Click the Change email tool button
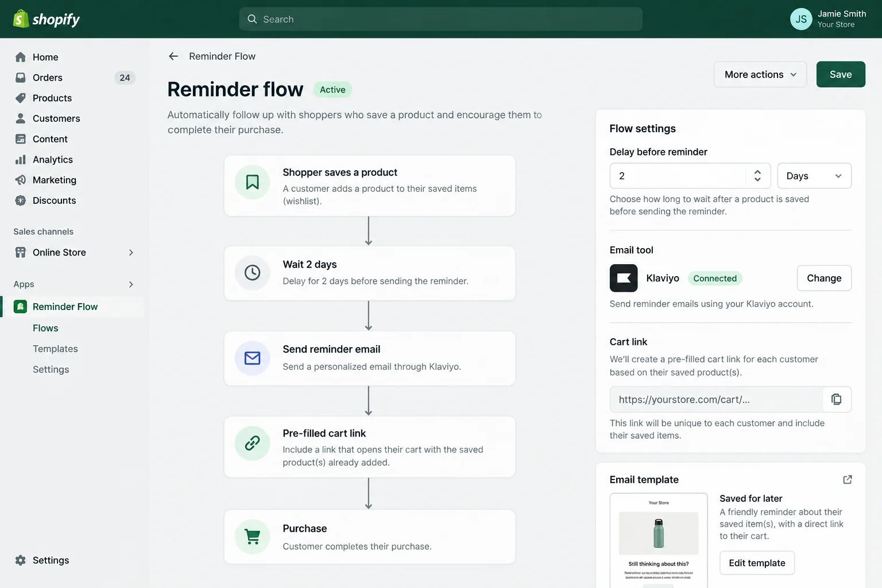Image resolution: width=882 pixels, height=588 pixels. pyautogui.click(x=824, y=278)
